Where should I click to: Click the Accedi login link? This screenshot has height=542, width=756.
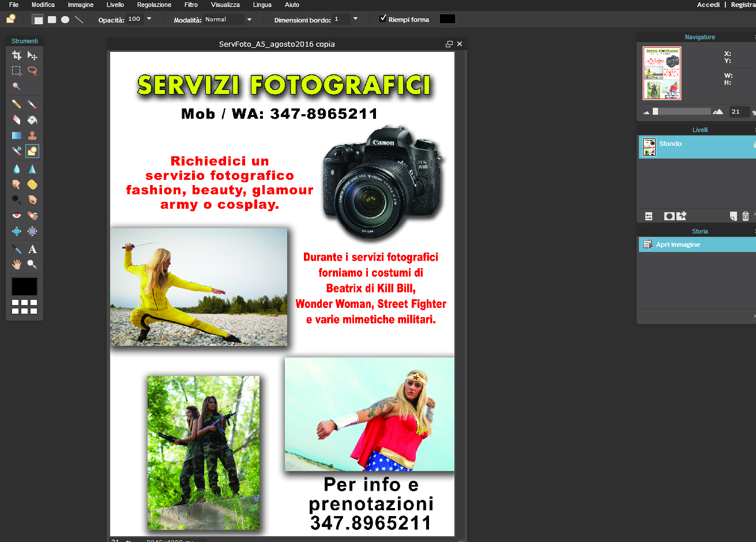pos(708,5)
